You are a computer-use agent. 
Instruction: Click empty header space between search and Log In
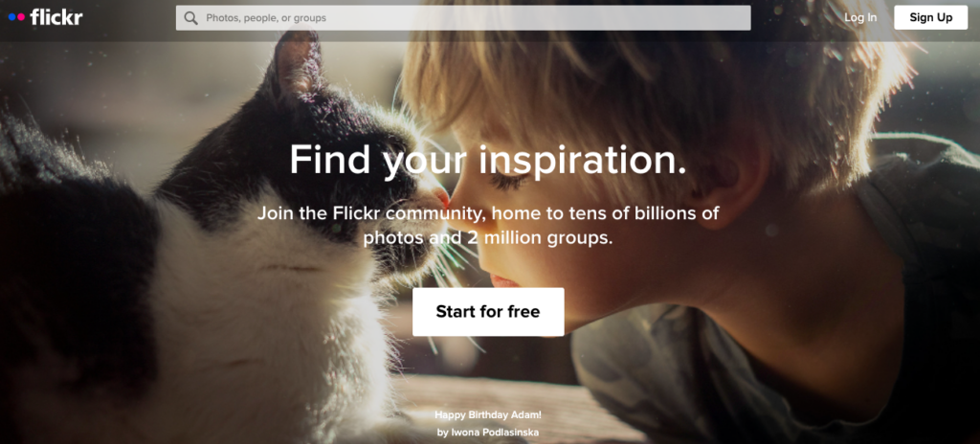tap(797, 18)
